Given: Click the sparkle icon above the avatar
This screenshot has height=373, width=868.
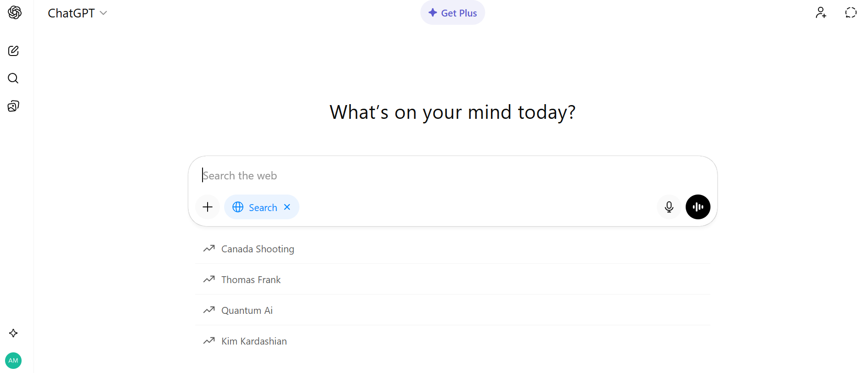Looking at the screenshot, I should pyautogui.click(x=13, y=333).
